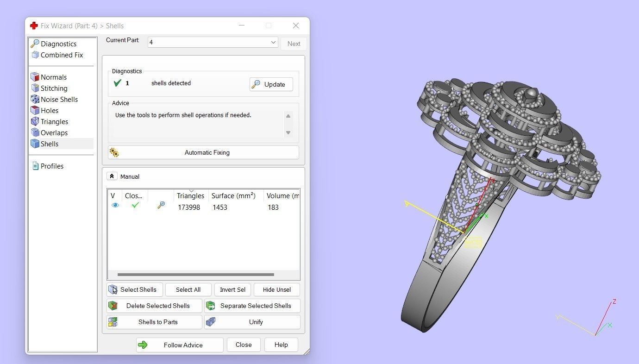The height and width of the screenshot is (364, 639).
Task: Click the Normals cube icon
Action: point(35,77)
